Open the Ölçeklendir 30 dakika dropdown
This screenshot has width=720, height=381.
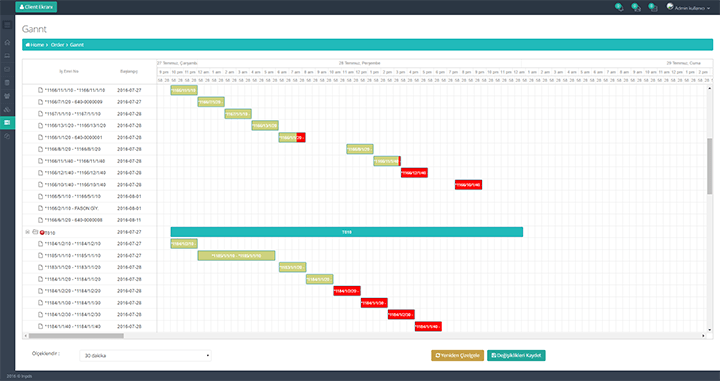146,355
